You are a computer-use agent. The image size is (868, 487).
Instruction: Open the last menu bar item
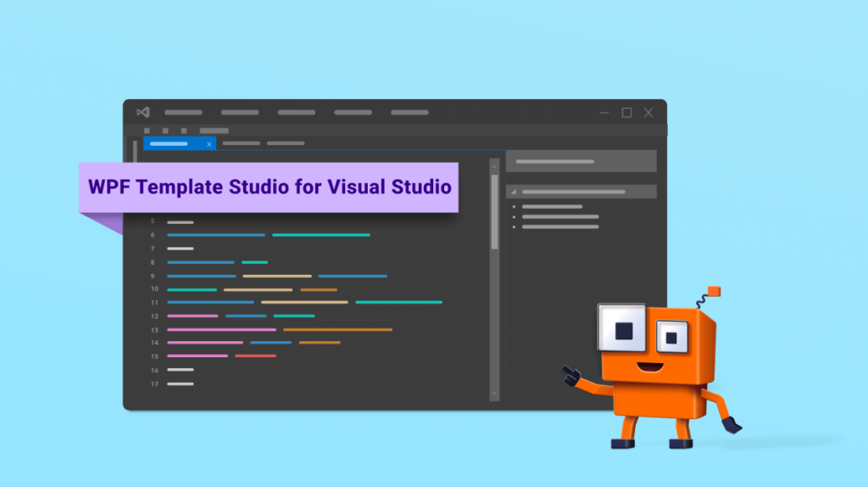pyautogui.click(x=409, y=112)
